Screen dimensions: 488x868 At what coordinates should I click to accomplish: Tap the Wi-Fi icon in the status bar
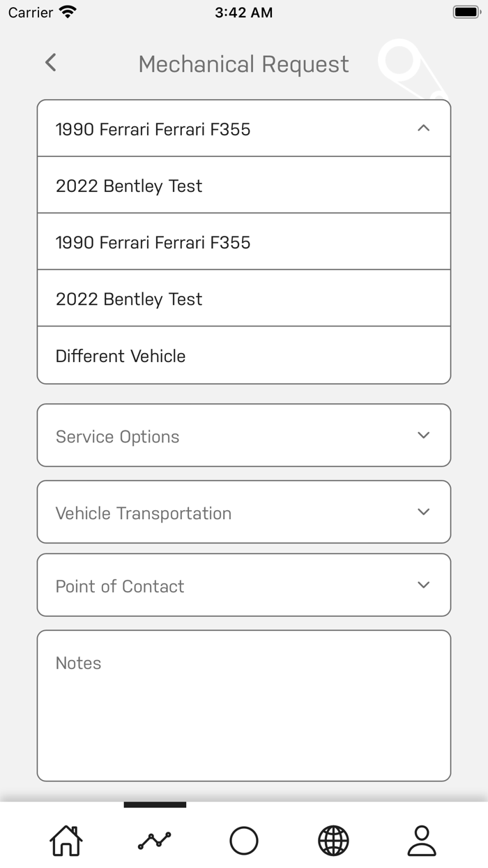[x=66, y=11]
